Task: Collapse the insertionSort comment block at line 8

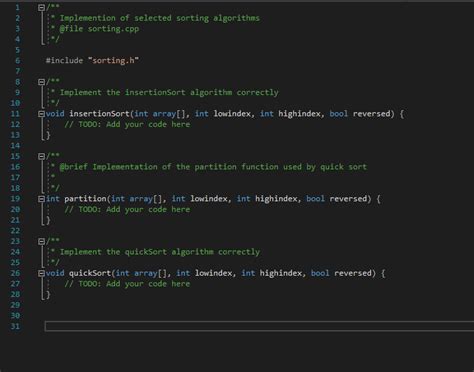Action: [x=41, y=82]
